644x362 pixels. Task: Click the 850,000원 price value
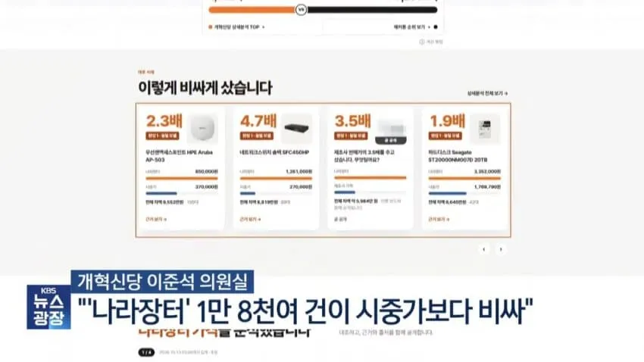[206, 172]
